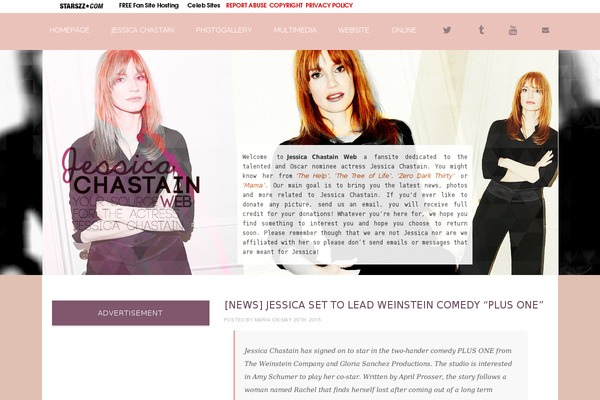Click the 'Mama' link in welcome text
This screenshot has width=600, height=400.
[x=254, y=185]
